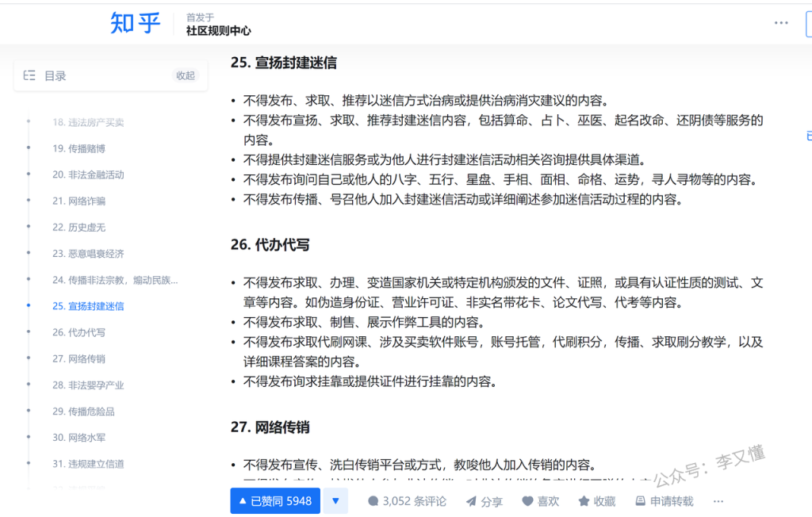Click the Zhihu 知乎 logo
Image resolution: width=812 pixels, height=517 pixels.
tap(135, 23)
